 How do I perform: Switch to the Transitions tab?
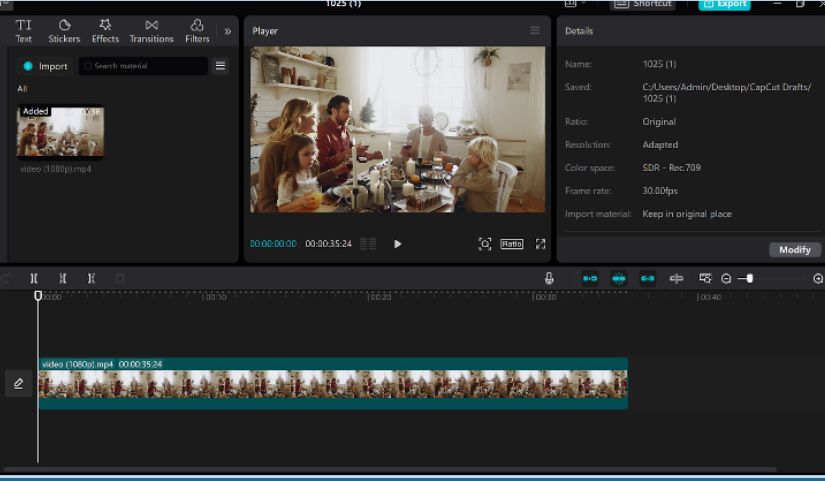(151, 31)
